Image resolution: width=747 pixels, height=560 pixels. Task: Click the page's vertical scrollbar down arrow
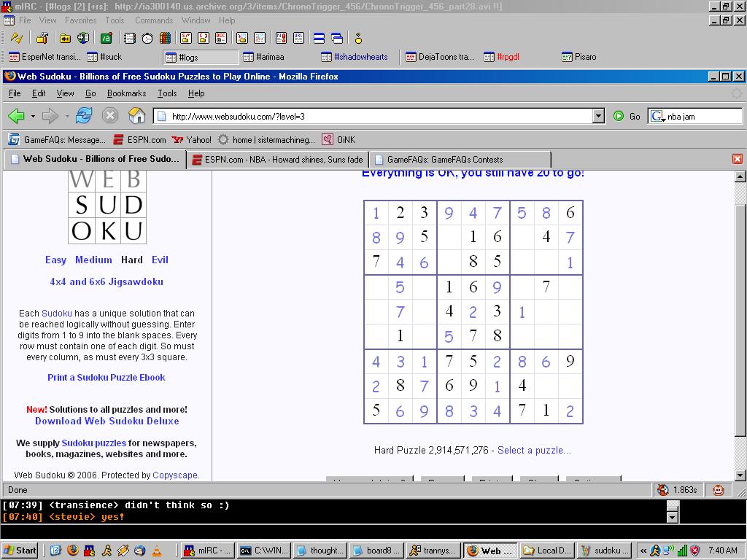click(740, 475)
